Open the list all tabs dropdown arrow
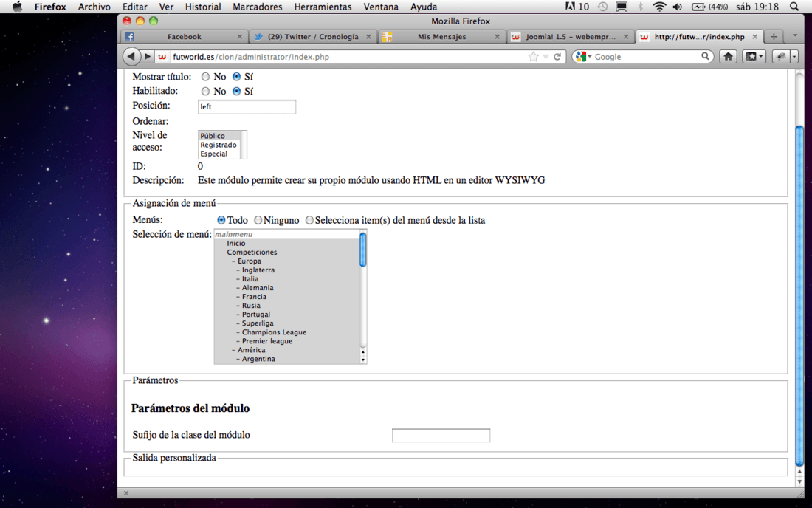This screenshot has width=812, height=508. [794, 36]
